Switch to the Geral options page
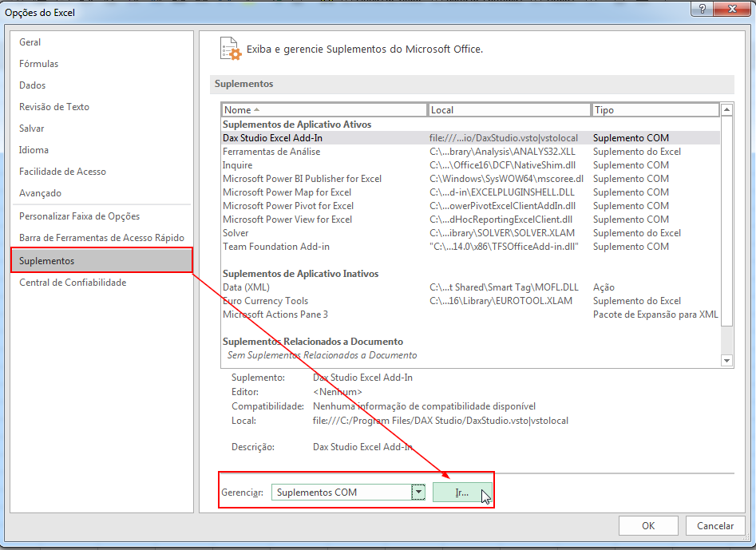Image resolution: width=756 pixels, height=550 pixels. point(30,42)
